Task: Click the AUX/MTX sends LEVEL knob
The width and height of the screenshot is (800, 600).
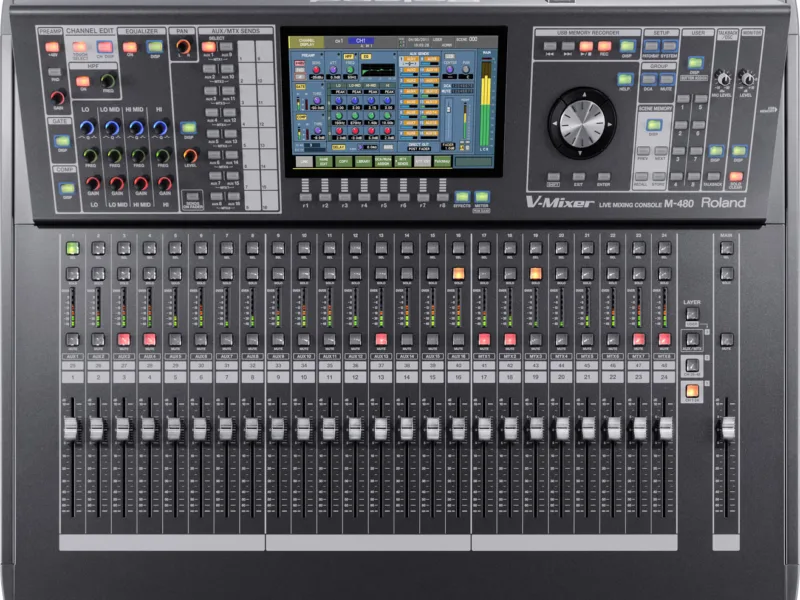Action: point(190,156)
